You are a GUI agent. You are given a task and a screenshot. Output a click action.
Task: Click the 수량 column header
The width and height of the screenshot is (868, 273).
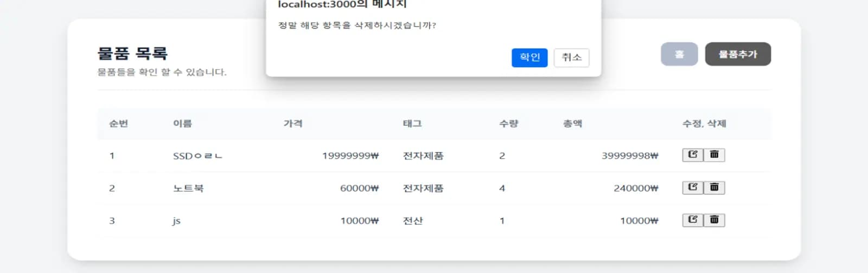pyautogui.click(x=509, y=123)
